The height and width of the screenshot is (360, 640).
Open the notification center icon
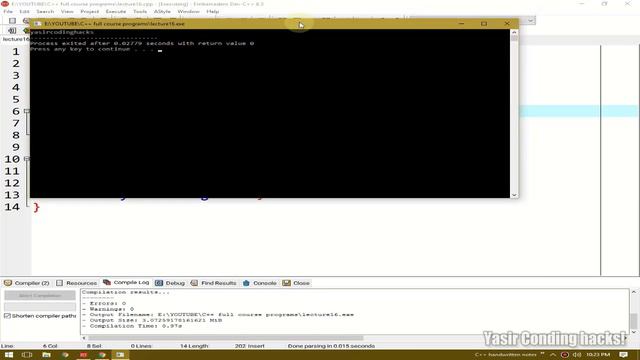pos(623,355)
